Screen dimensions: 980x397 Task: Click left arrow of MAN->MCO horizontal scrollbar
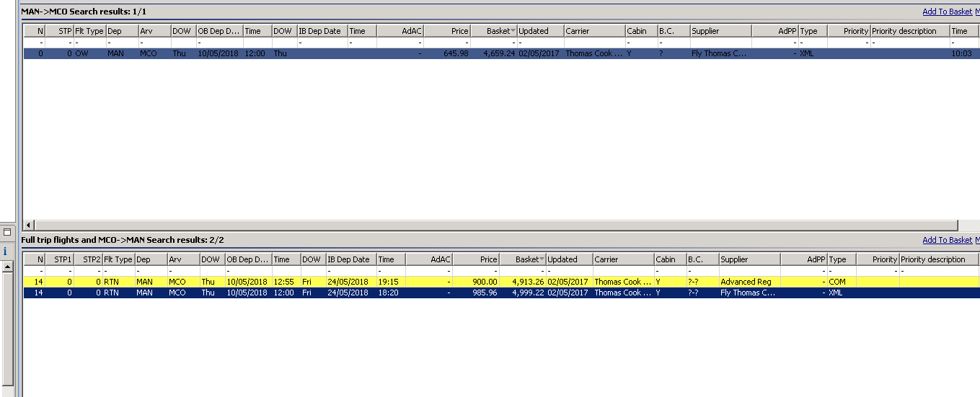(x=29, y=226)
